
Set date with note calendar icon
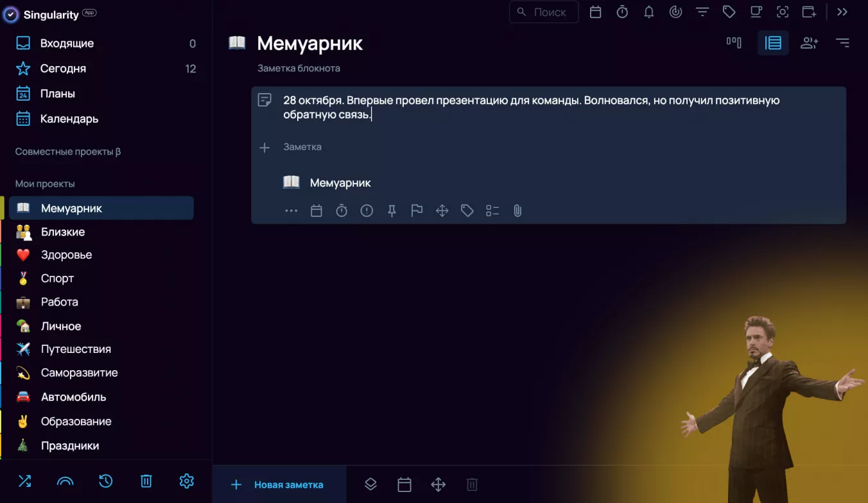(317, 210)
